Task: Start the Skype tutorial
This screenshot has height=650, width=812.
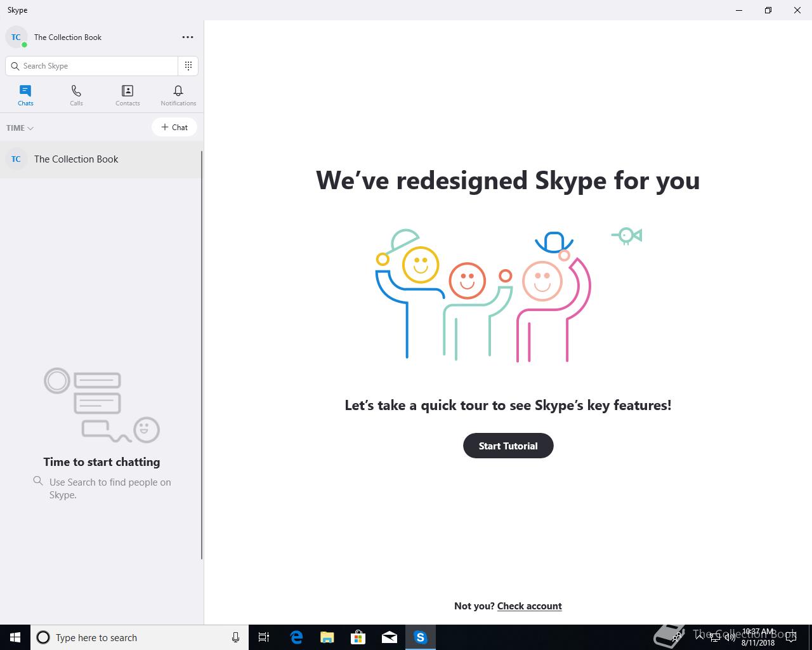Action: tap(508, 446)
